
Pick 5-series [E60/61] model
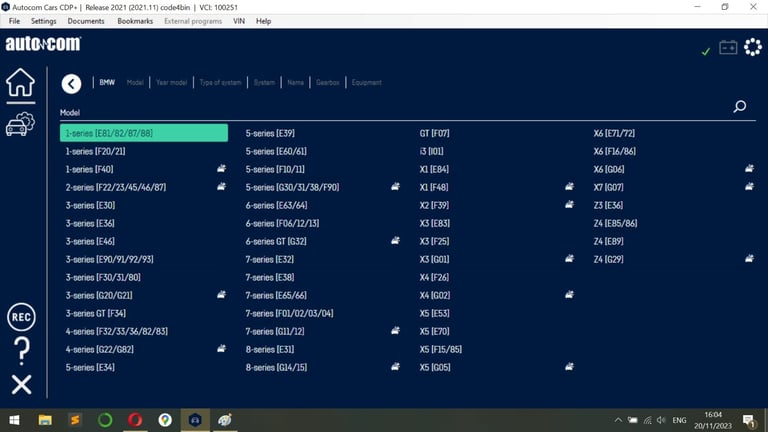pyautogui.click(x=276, y=151)
